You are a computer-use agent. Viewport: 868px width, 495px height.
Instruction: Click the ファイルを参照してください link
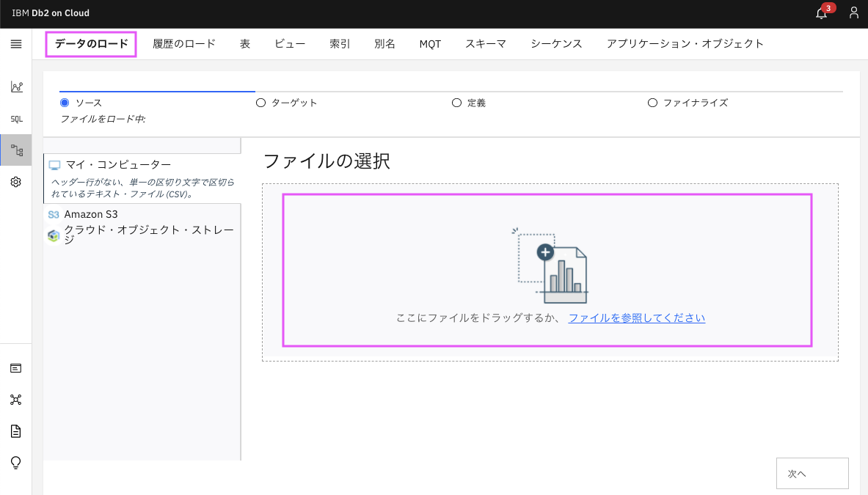point(637,318)
